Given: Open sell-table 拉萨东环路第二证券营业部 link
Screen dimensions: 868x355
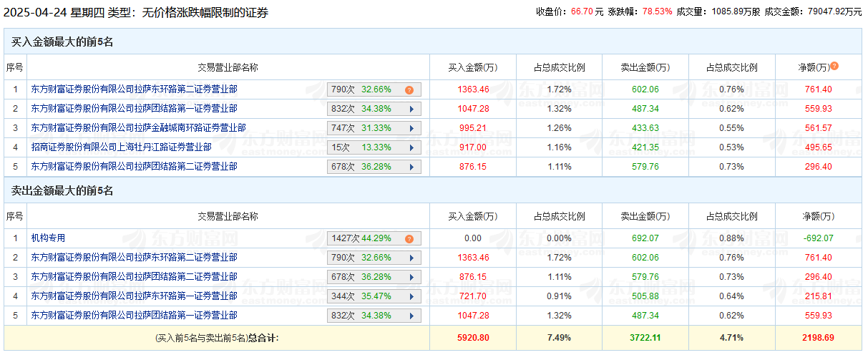Looking at the screenshot, I should pyautogui.click(x=134, y=258).
